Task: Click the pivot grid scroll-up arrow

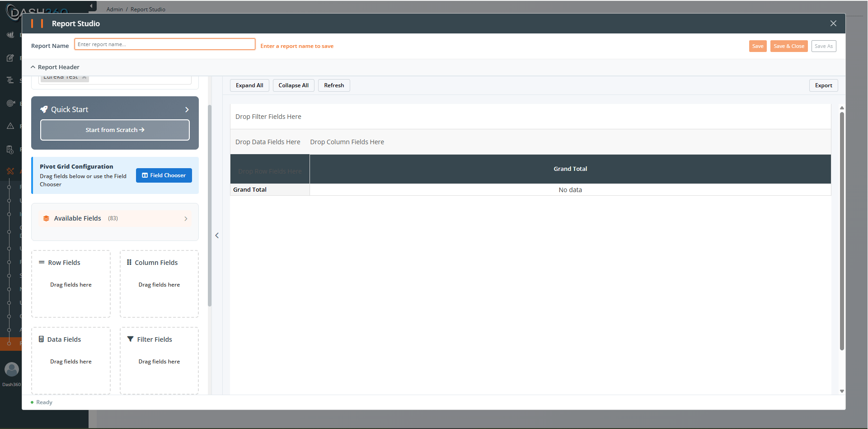Action: point(842,108)
